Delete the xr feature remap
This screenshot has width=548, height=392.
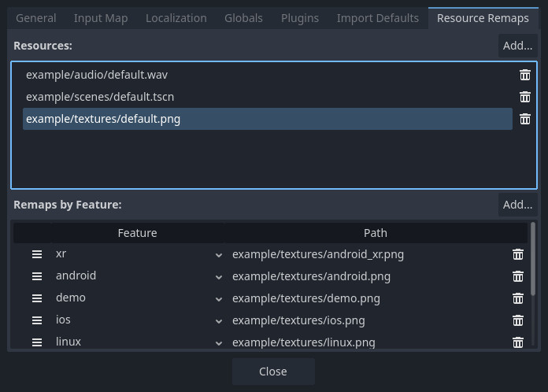(518, 254)
